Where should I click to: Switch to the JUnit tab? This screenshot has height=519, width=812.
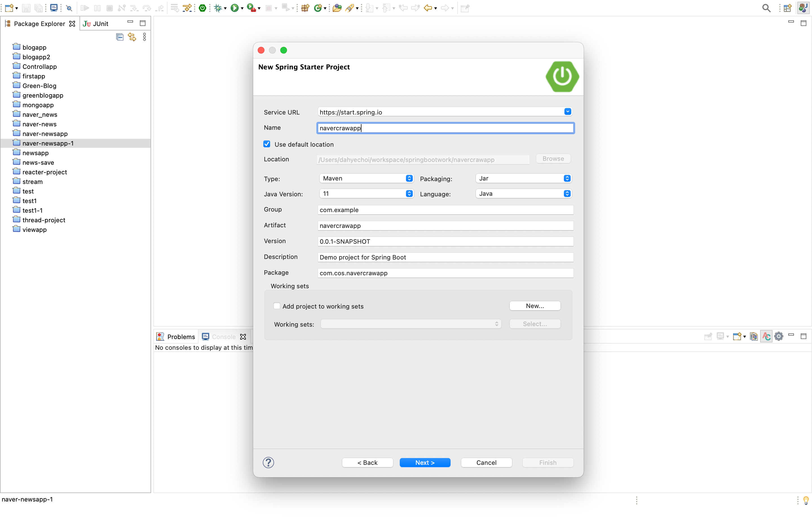[96, 24]
